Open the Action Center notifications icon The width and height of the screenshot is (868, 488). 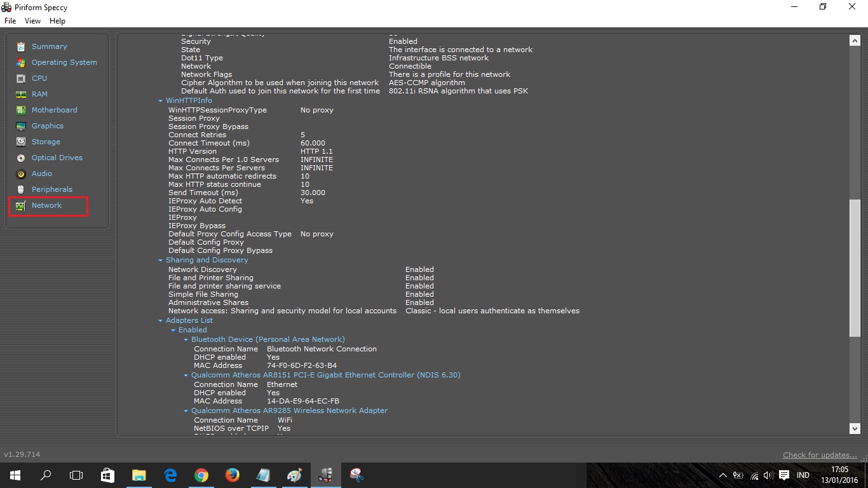pyautogui.click(x=784, y=475)
